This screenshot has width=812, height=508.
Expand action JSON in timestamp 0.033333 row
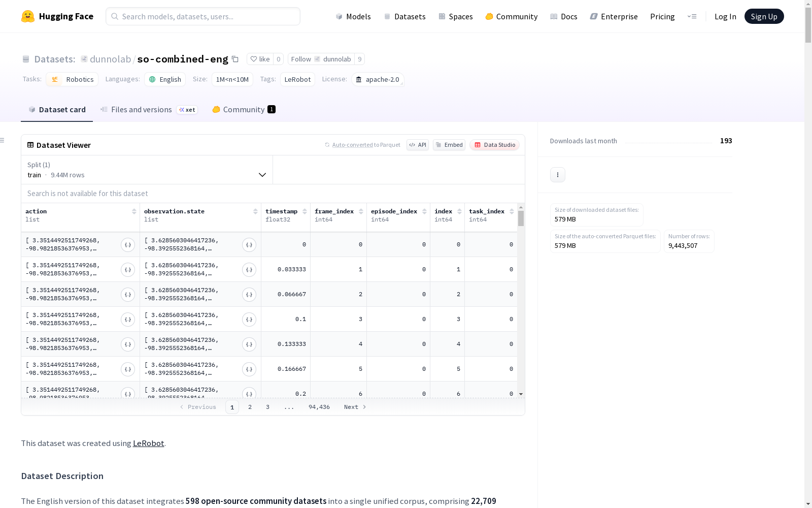pyautogui.click(x=128, y=270)
